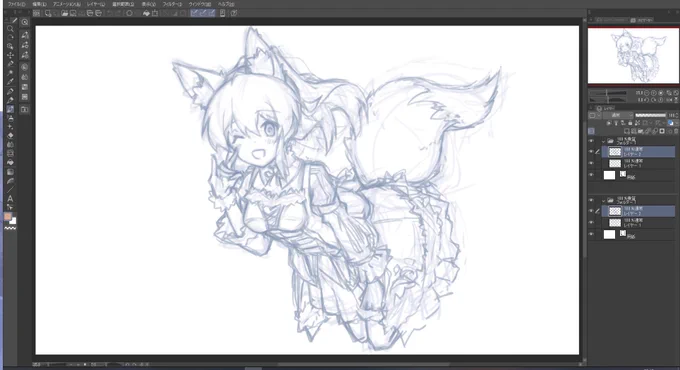Open the 編集(E) menu

click(39, 4)
